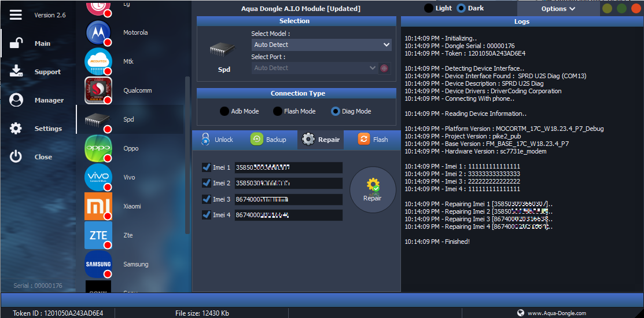This screenshot has width=644, height=318.
Task: Open the Select Model dropdown
Action: tap(322, 45)
